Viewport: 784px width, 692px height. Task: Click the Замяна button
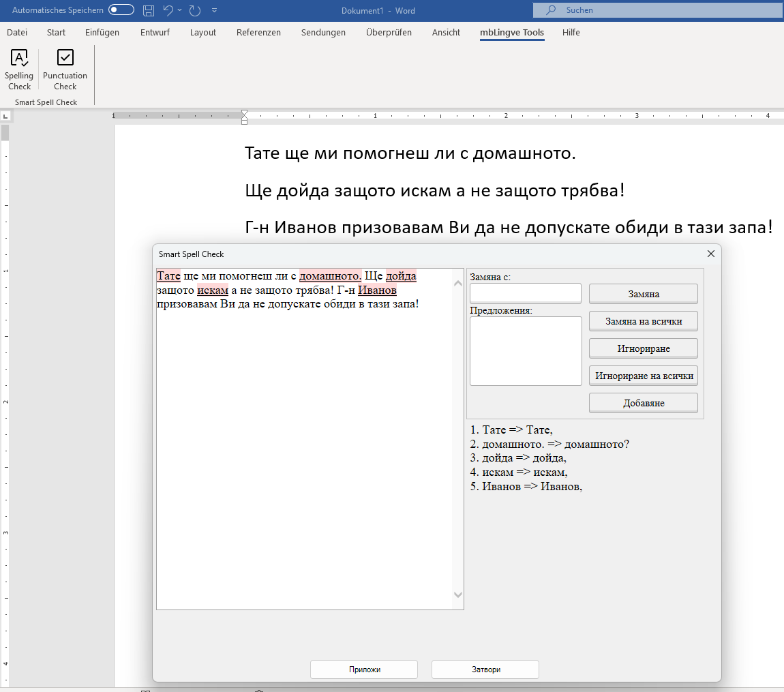pos(644,294)
